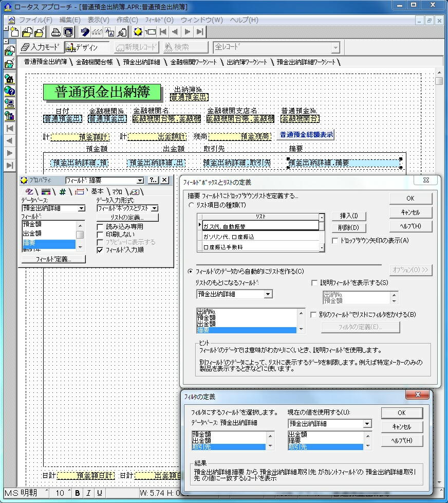448x503 pixels.
Task: Open the font name selector in the status bar
Action: [26, 493]
